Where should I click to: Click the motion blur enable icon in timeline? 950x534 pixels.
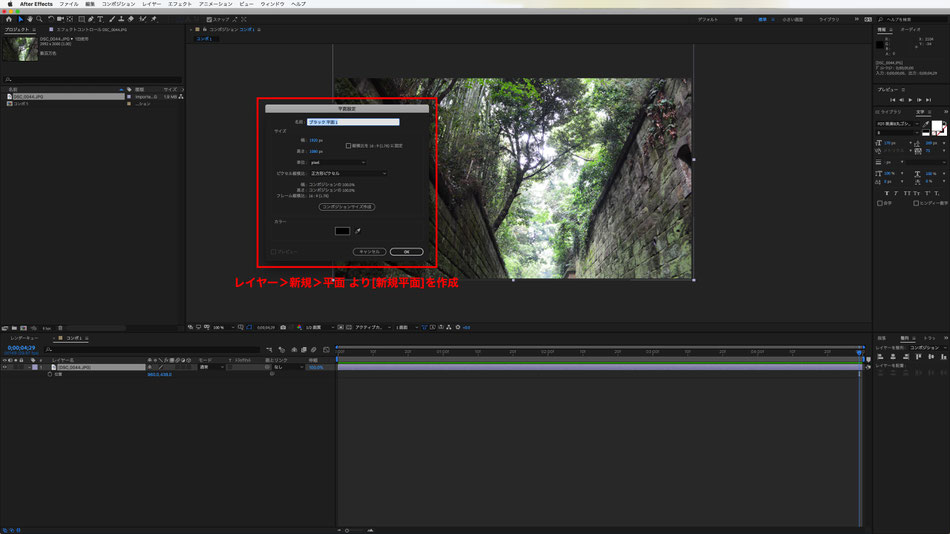(x=314, y=350)
